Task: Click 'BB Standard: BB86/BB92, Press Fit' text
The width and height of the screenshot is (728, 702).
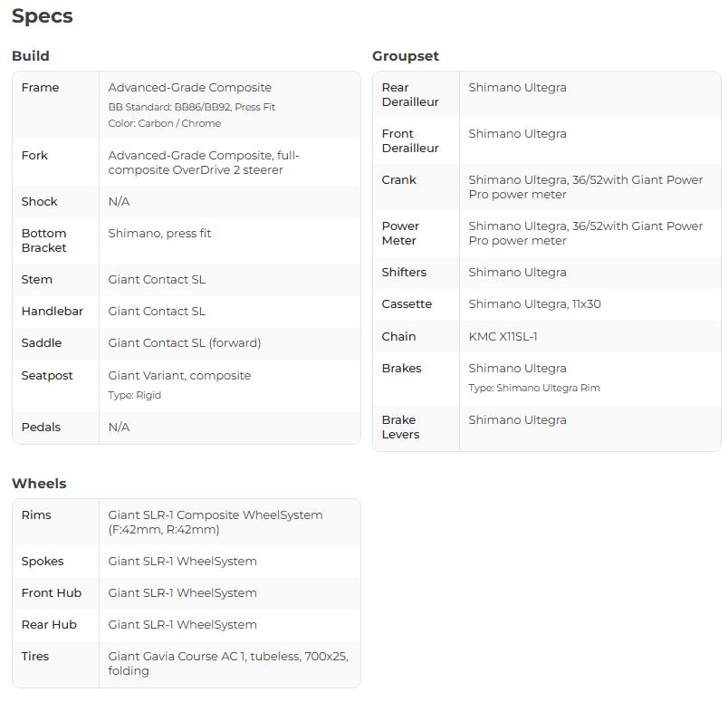Action: click(192, 107)
